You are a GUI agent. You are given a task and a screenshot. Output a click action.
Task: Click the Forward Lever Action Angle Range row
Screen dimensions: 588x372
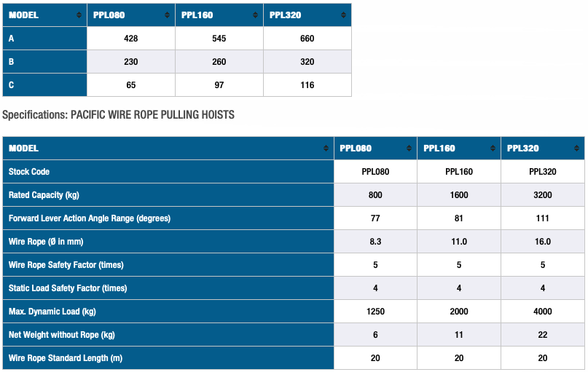click(x=293, y=218)
